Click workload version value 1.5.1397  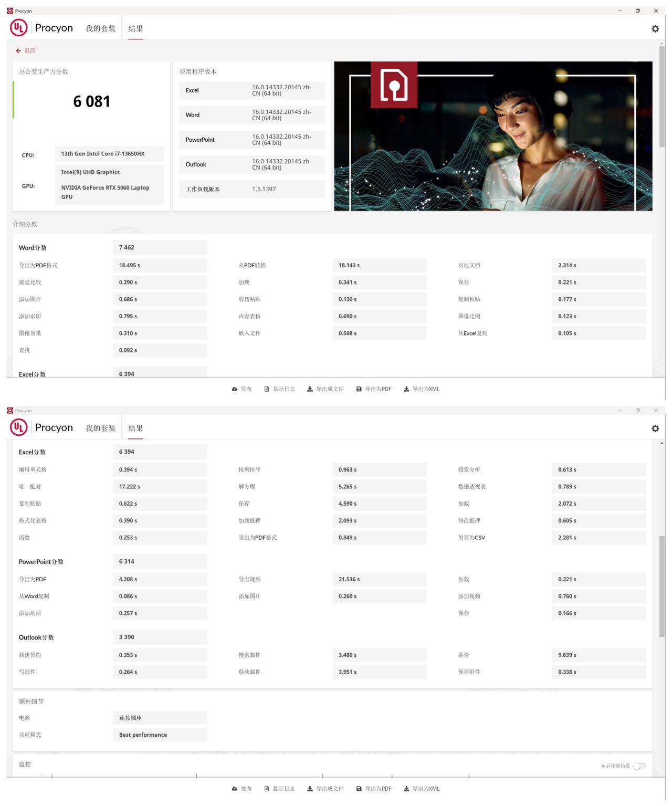pos(264,189)
